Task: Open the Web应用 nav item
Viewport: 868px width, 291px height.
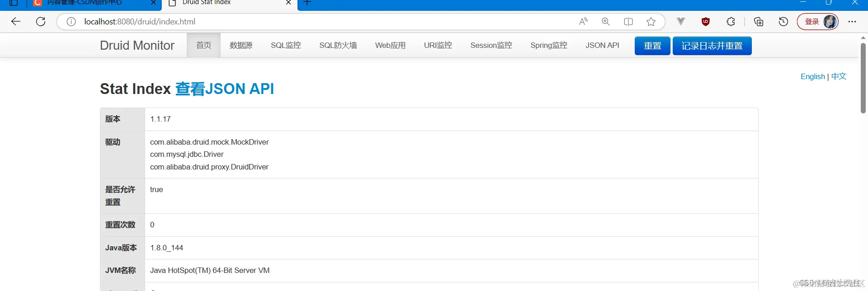Action: (x=390, y=45)
